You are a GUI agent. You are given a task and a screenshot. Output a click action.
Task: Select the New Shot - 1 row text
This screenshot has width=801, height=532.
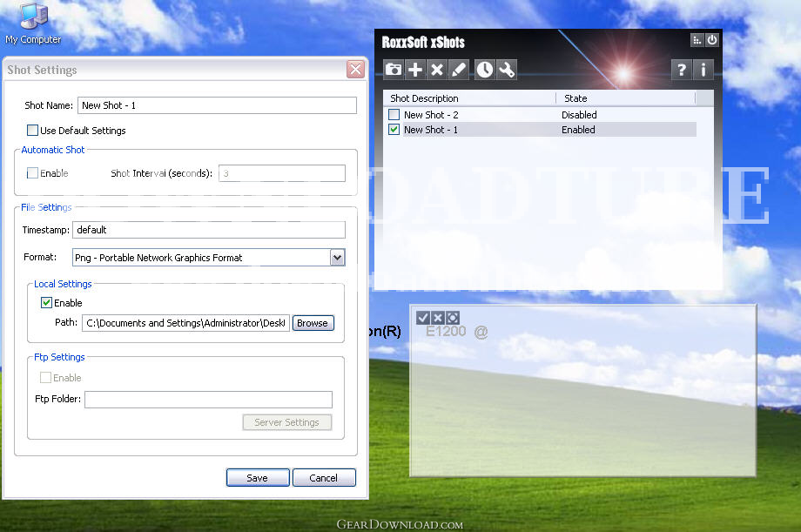pyautogui.click(x=431, y=130)
